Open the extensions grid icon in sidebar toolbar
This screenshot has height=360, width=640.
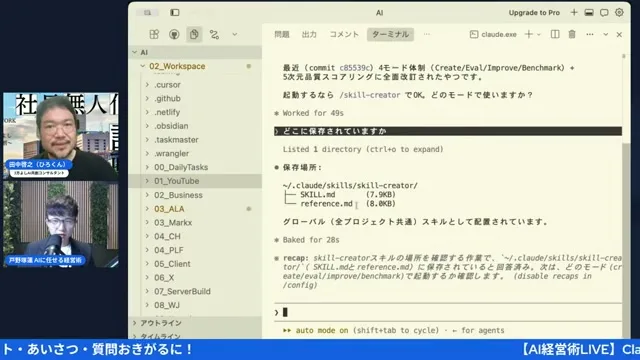click(154, 34)
